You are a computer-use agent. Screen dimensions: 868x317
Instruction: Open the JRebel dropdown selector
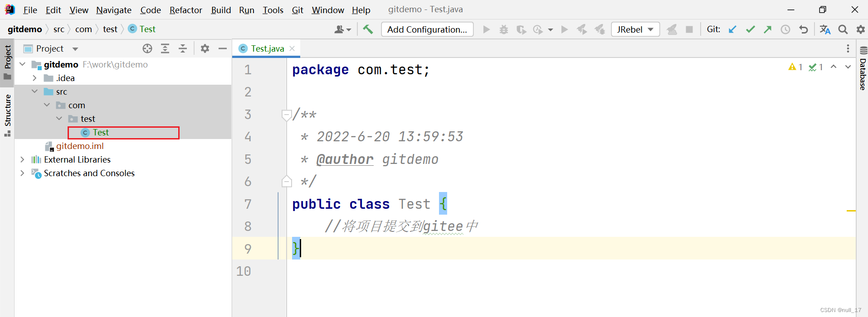pyautogui.click(x=635, y=29)
